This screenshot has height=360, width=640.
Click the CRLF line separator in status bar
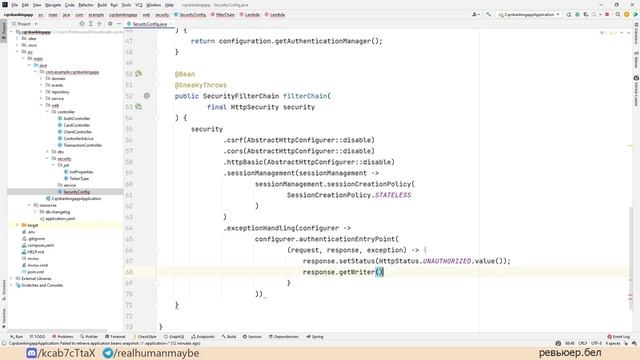(x=582, y=344)
